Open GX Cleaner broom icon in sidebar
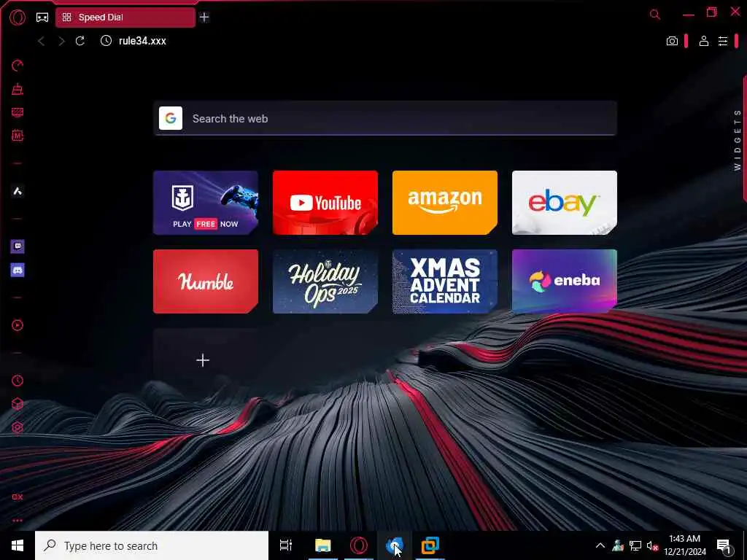 tap(18, 89)
